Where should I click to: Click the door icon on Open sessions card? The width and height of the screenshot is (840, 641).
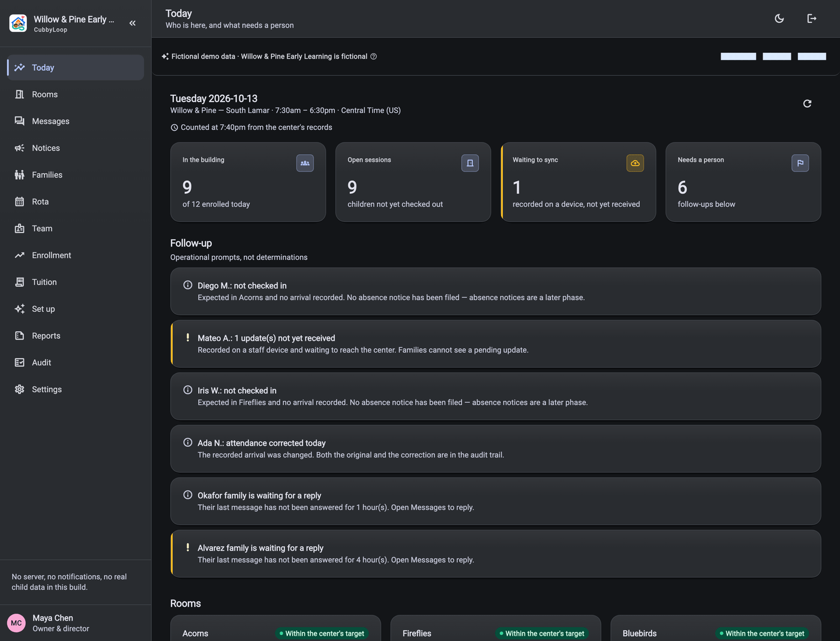[470, 163]
